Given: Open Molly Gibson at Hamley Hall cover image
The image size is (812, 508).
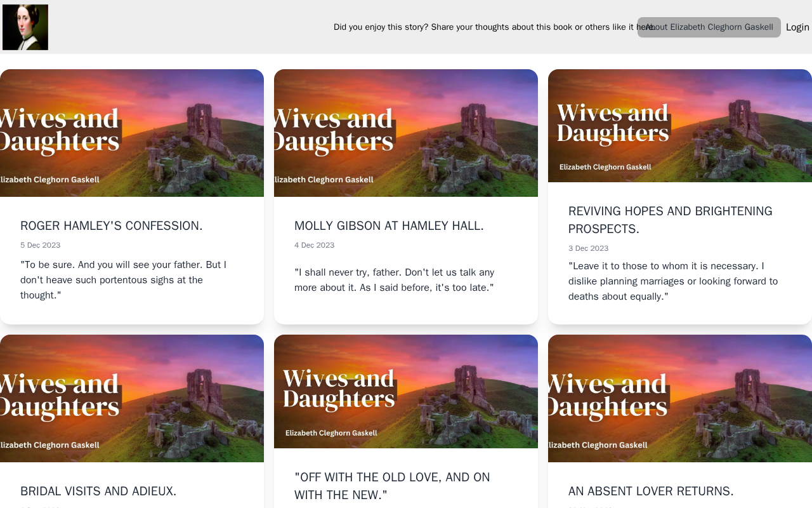Looking at the screenshot, I should [406, 133].
